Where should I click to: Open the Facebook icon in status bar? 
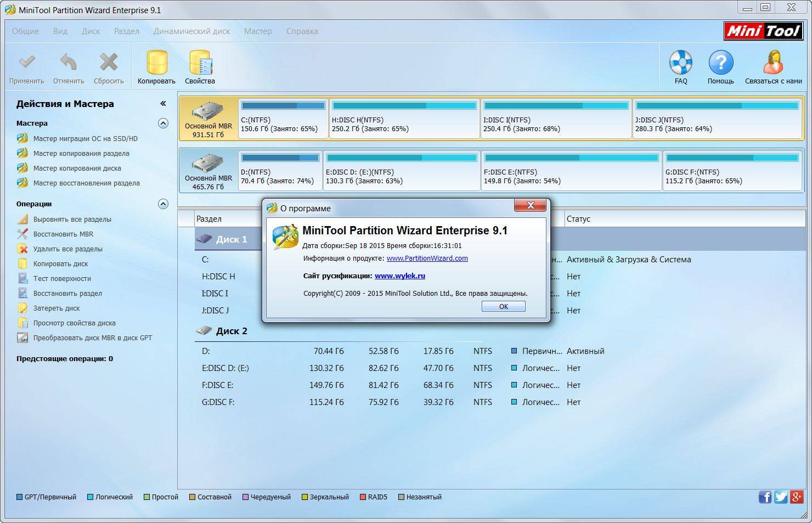[x=765, y=497]
